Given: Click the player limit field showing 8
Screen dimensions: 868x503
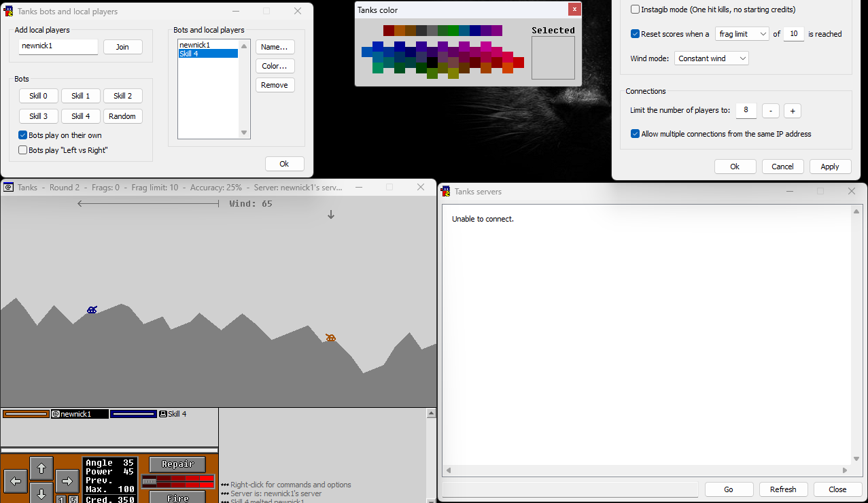Looking at the screenshot, I should (746, 110).
